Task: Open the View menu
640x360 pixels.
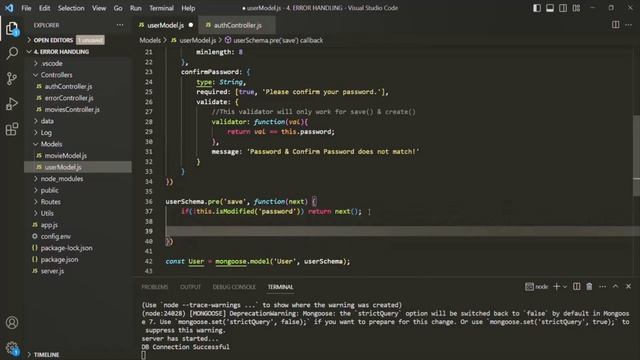Action: tap(99, 8)
